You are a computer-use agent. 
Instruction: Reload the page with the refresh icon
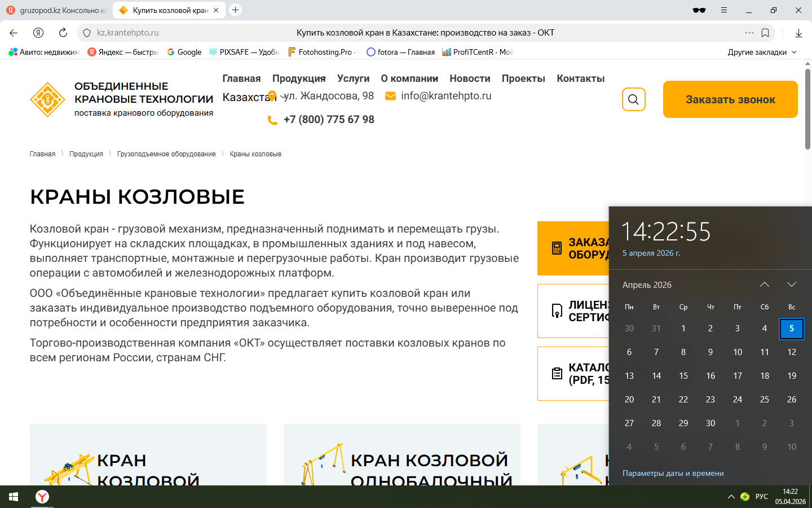pyautogui.click(x=63, y=33)
